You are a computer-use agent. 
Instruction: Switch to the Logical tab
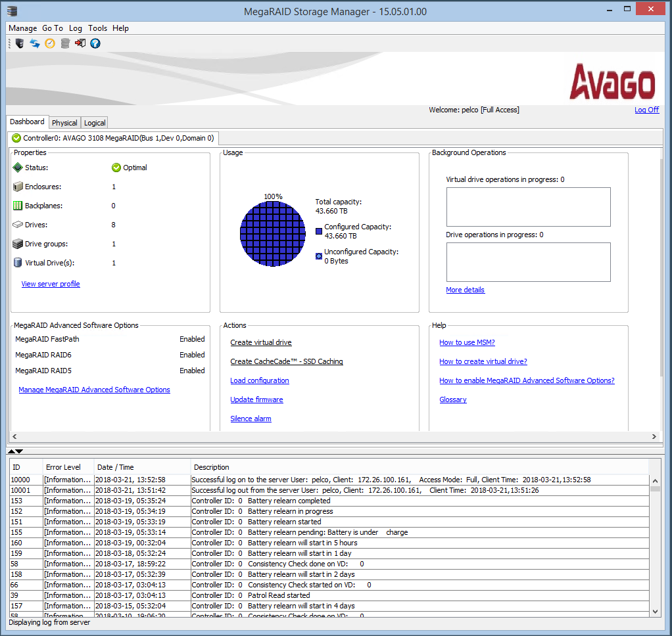95,123
